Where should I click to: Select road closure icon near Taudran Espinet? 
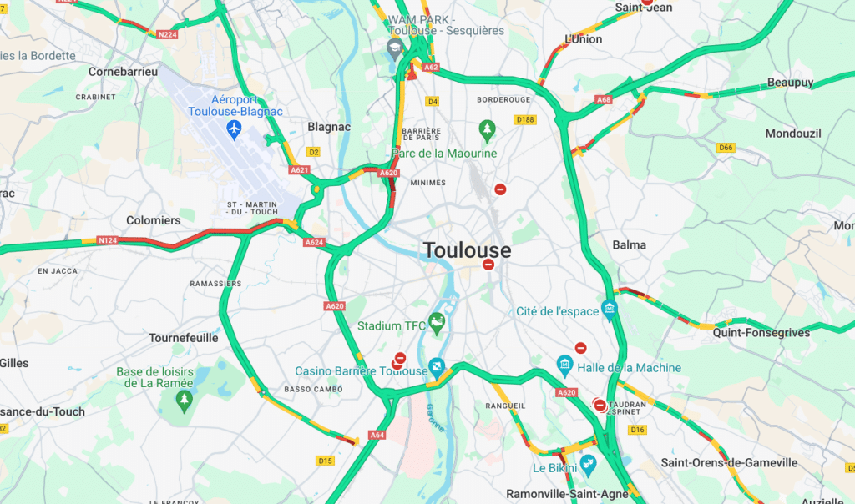[x=600, y=406]
